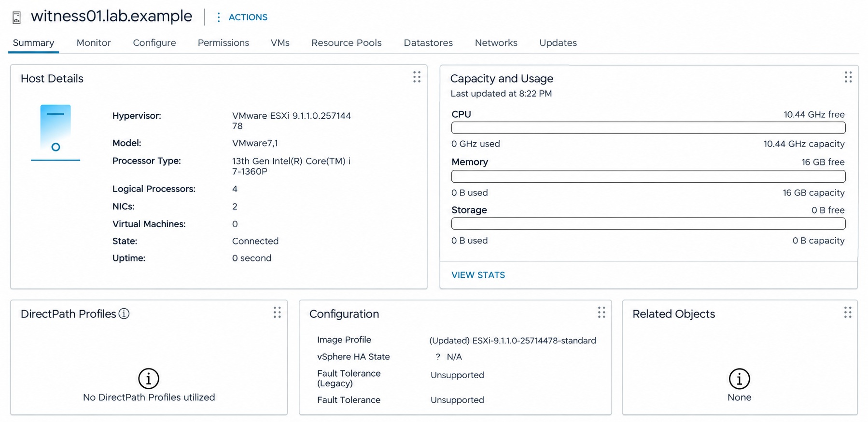
Task: Click the info icon above None in Related Objects
Action: click(x=739, y=379)
